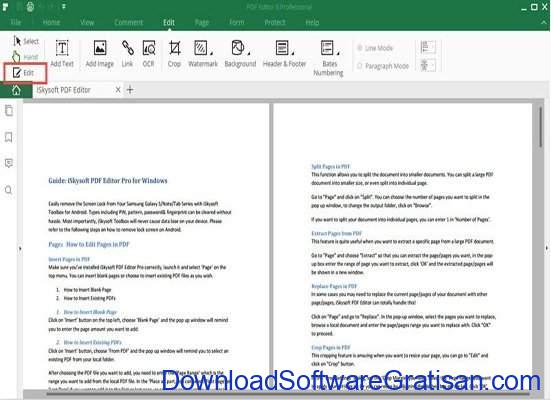Select the Add Text tool

click(x=62, y=53)
